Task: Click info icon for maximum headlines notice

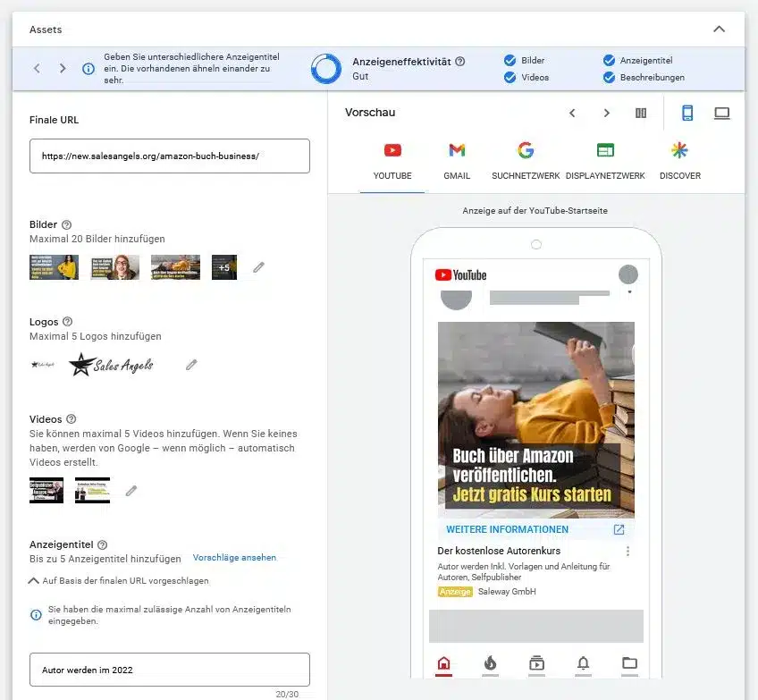Action: [x=37, y=615]
